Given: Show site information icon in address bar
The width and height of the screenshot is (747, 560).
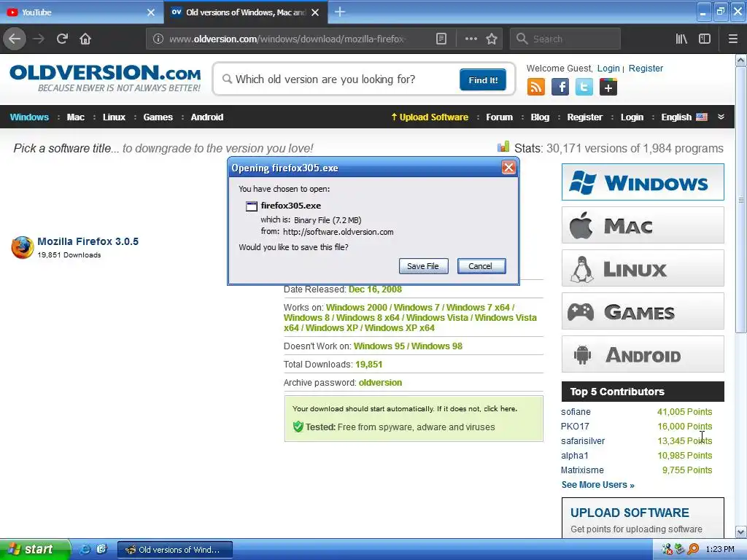Looking at the screenshot, I should click(x=158, y=39).
